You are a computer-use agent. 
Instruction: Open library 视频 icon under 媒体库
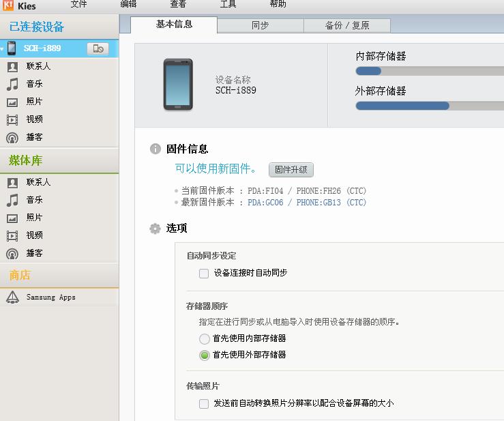pyautogui.click(x=12, y=236)
